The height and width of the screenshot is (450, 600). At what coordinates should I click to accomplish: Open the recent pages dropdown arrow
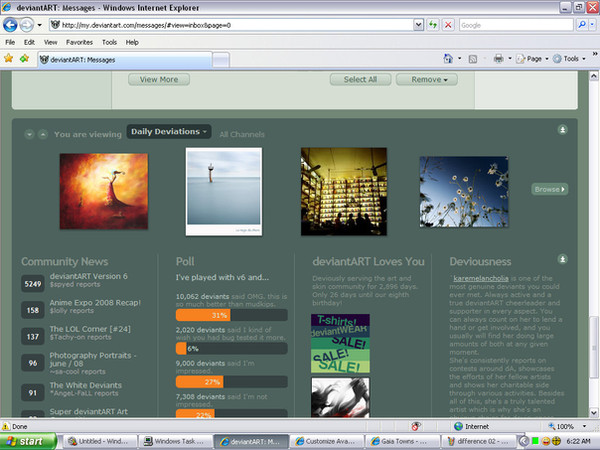point(39,25)
